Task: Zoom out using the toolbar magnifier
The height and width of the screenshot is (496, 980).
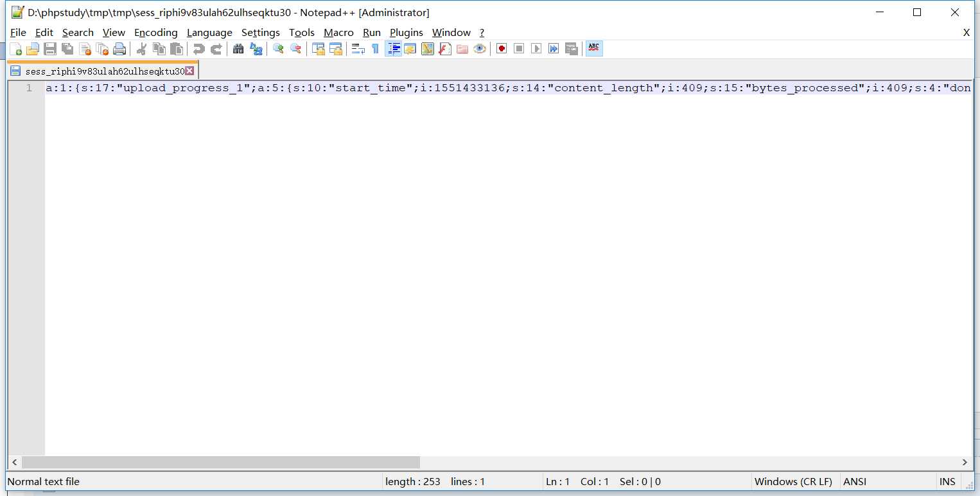Action: (x=295, y=49)
